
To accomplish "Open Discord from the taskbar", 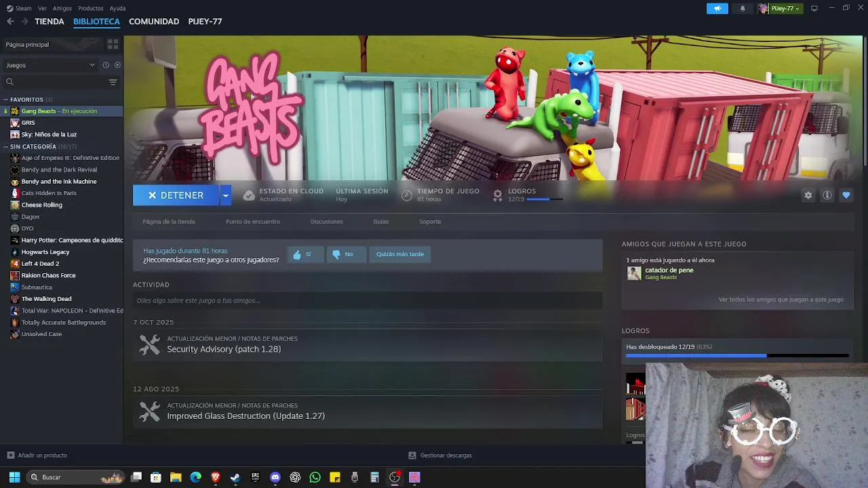I will [x=275, y=477].
